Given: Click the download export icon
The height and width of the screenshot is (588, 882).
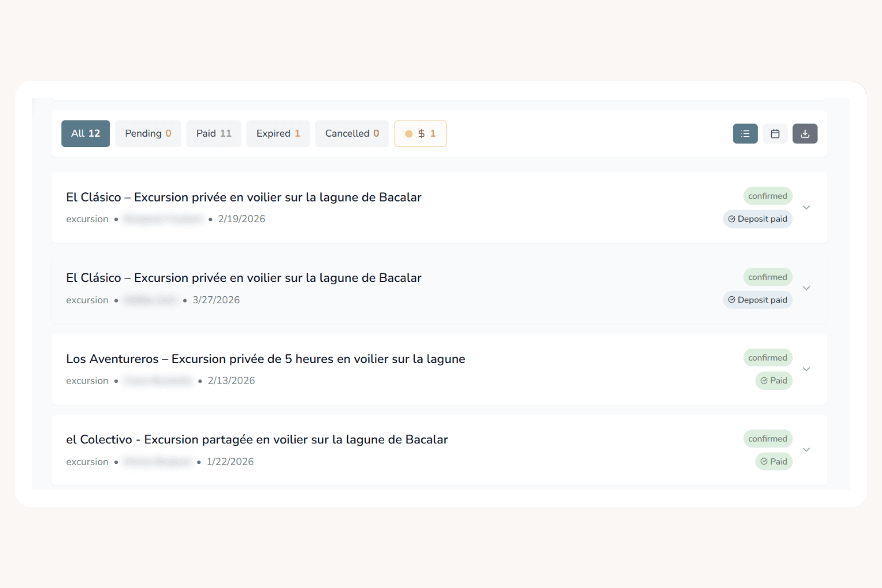Looking at the screenshot, I should (x=804, y=134).
